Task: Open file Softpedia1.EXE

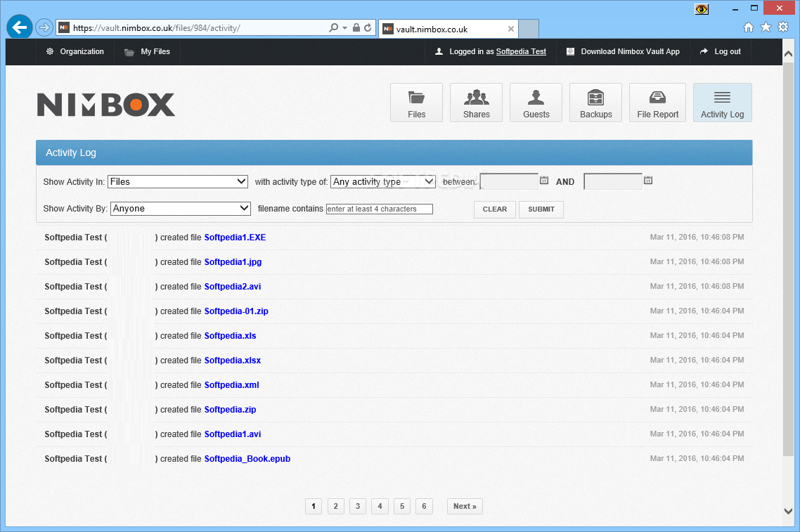Action: pyautogui.click(x=236, y=237)
